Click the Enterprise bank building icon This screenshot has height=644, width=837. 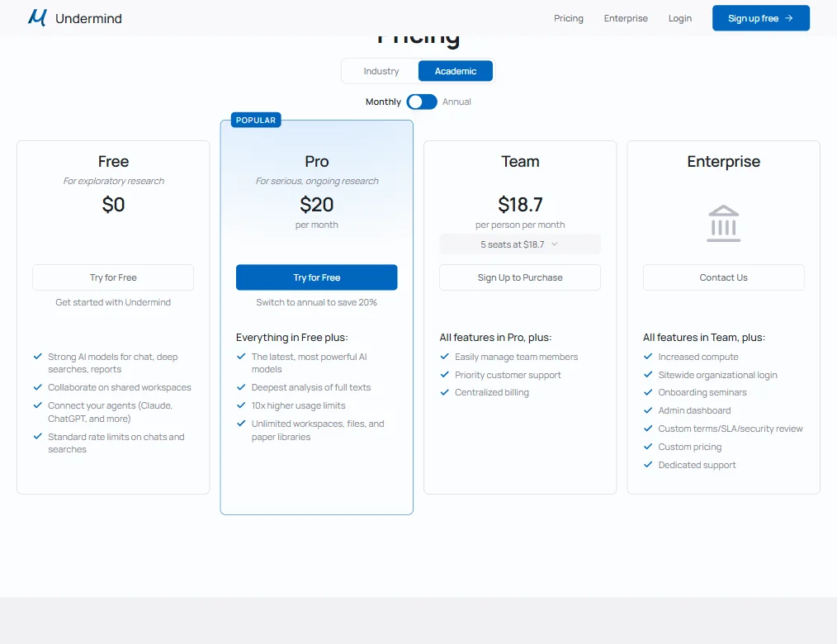click(x=723, y=223)
